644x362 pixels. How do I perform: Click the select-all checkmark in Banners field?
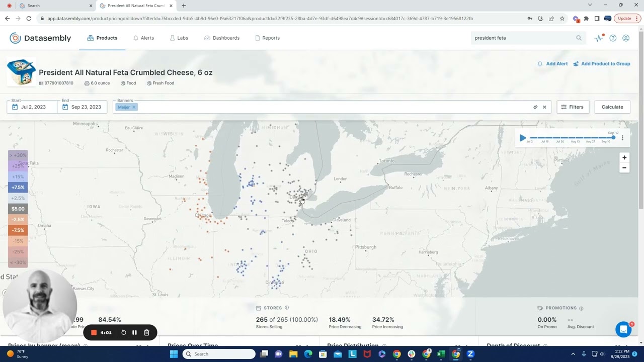535,107
